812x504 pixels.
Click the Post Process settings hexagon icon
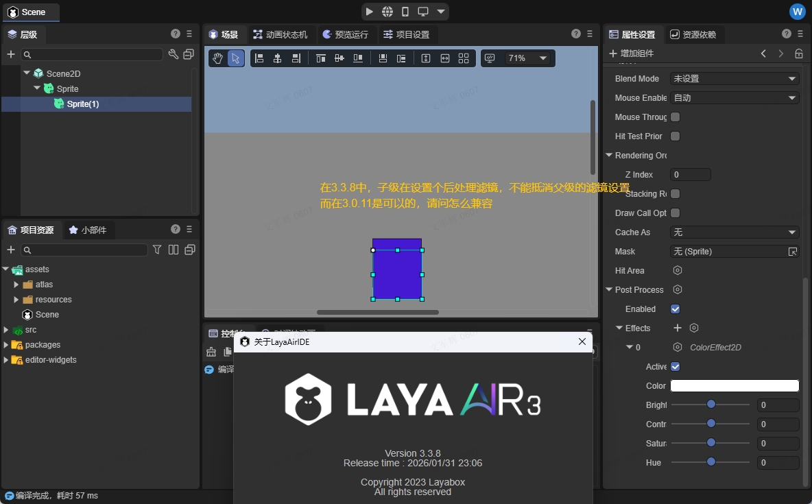tap(678, 289)
